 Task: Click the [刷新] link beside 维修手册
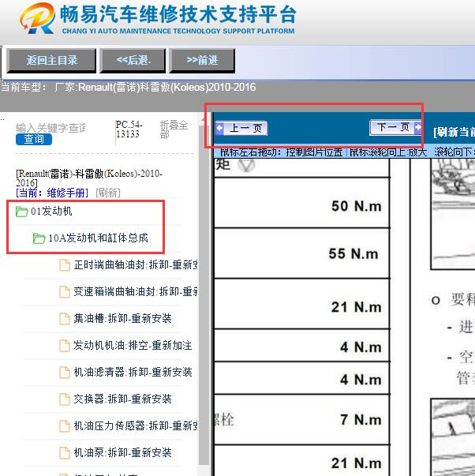108,193
